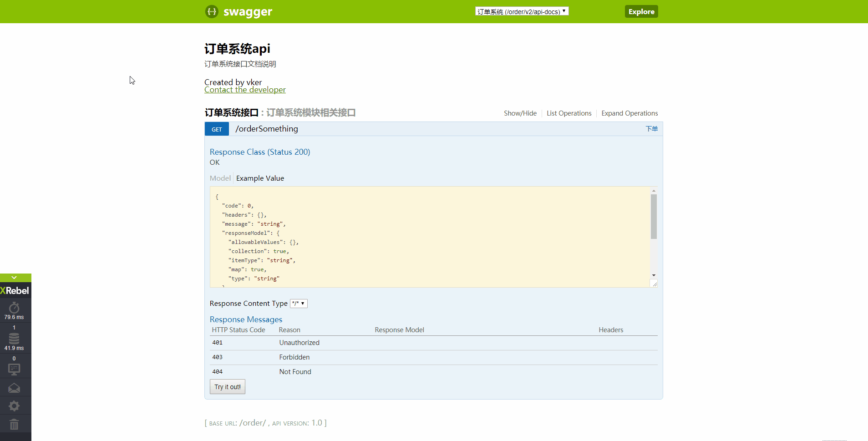Click List Operations link

click(569, 113)
